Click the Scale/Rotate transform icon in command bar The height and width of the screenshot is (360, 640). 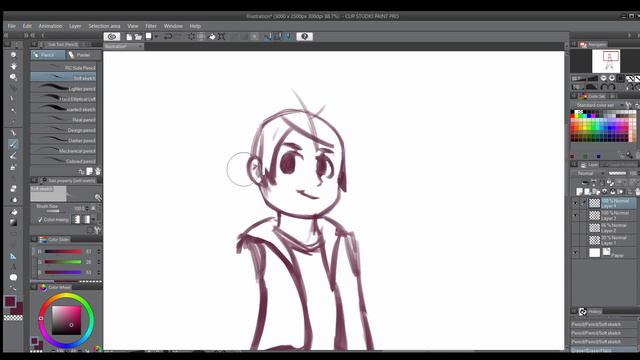pos(222,37)
